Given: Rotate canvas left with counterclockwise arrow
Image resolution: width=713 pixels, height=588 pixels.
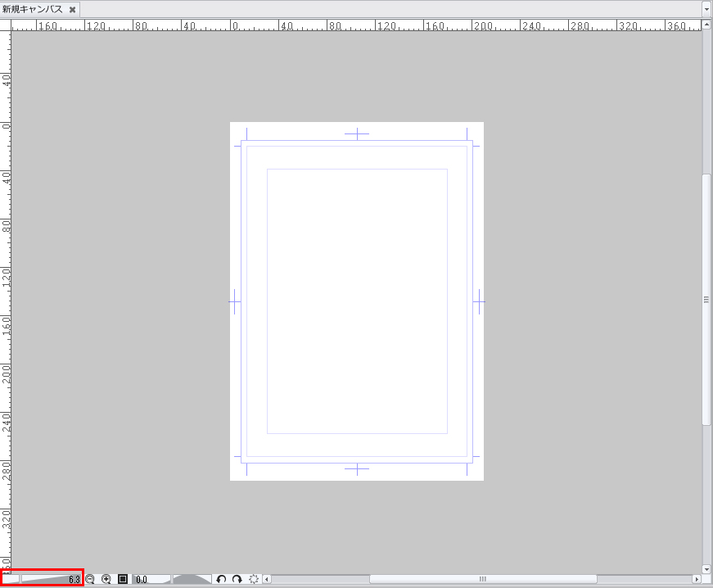Looking at the screenshot, I should (x=221, y=579).
